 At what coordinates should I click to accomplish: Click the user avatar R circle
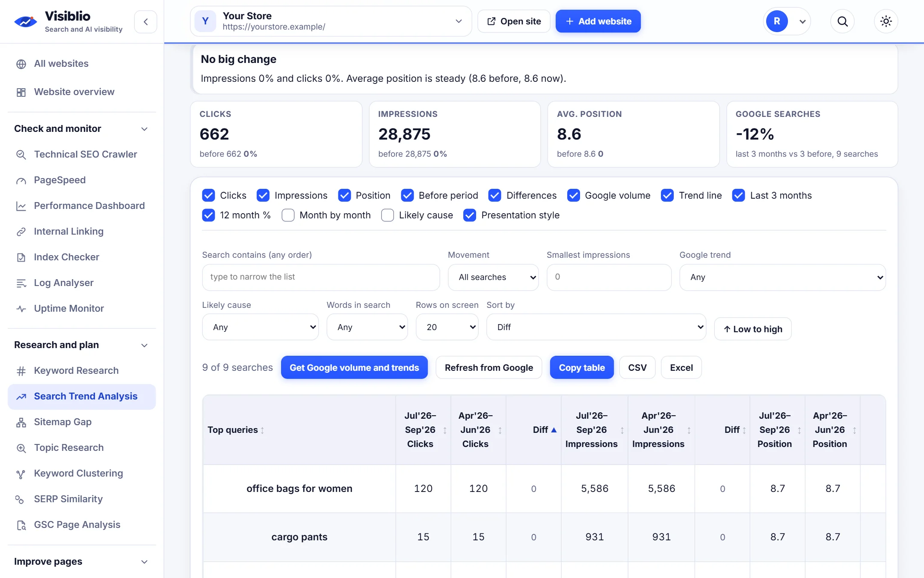click(x=777, y=21)
